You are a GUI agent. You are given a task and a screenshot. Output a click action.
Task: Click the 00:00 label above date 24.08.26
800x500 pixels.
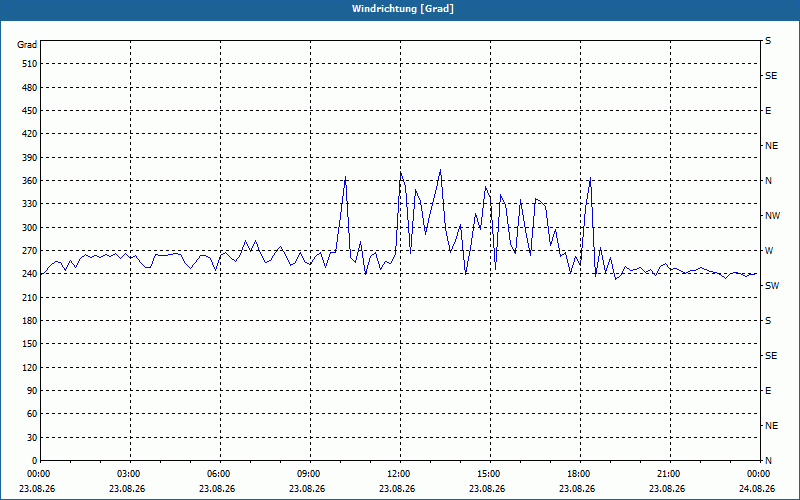(759, 474)
